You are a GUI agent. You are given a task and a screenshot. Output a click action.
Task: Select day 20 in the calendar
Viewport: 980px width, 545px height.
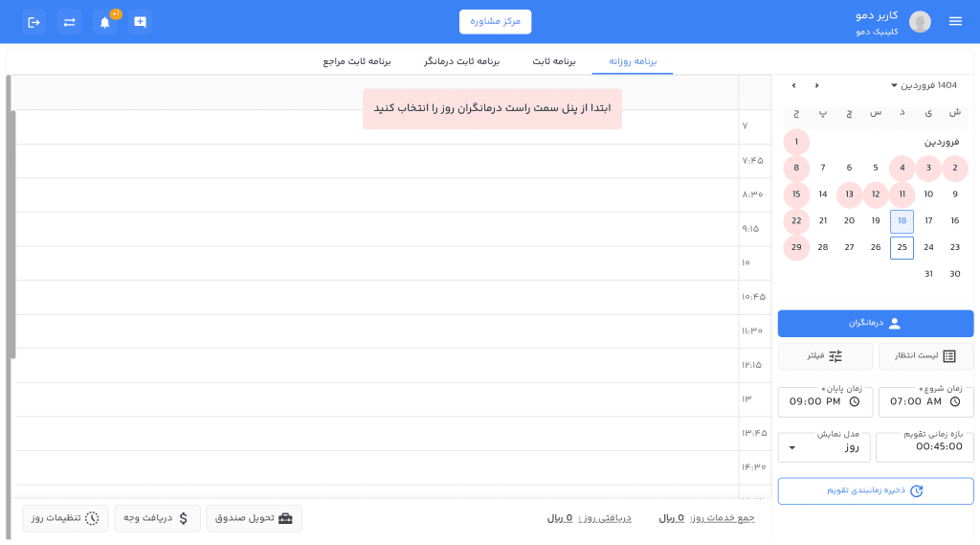pyautogui.click(x=849, y=221)
